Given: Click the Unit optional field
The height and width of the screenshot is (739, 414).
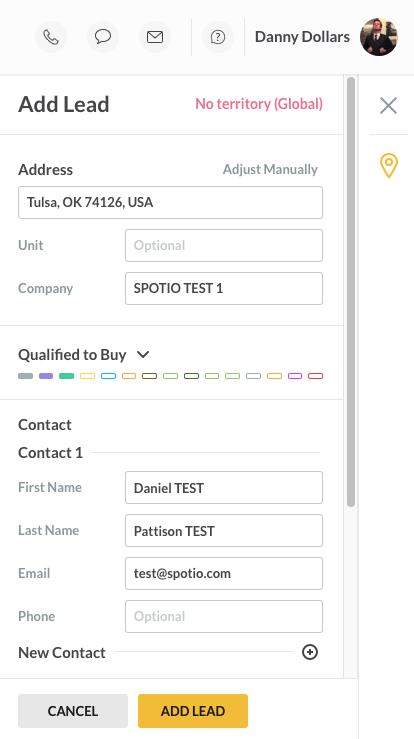Looking at the screenshot, I should [x=224, y=246].
